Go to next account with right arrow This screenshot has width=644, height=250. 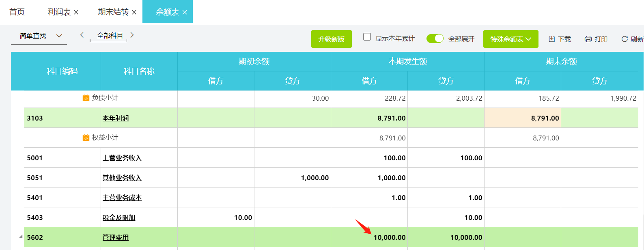click(132, 35)
